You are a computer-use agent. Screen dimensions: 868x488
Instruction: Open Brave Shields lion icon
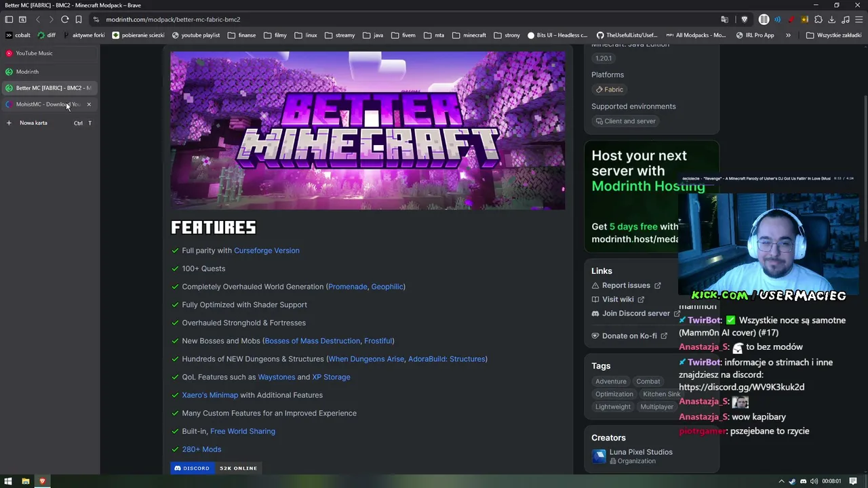tap(744, 20)
